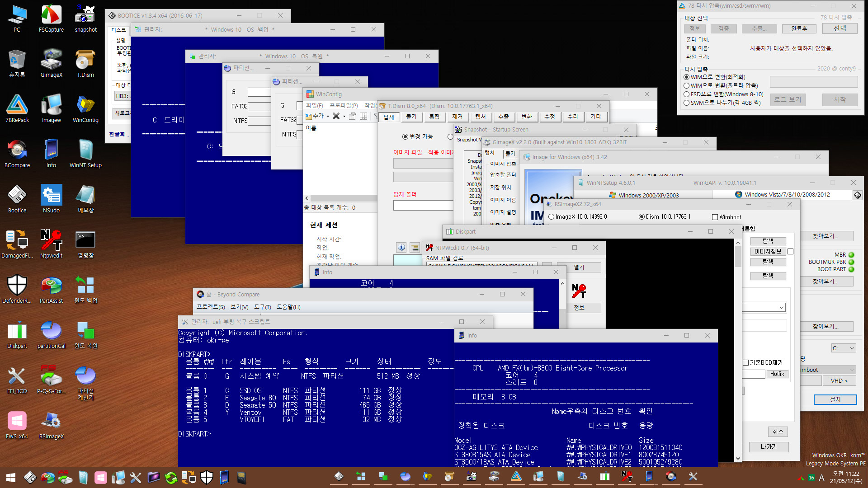Open the WinContig desktop icon
Image resolution: width=868 pixels, height=488 pixels.
coord(85,109)
